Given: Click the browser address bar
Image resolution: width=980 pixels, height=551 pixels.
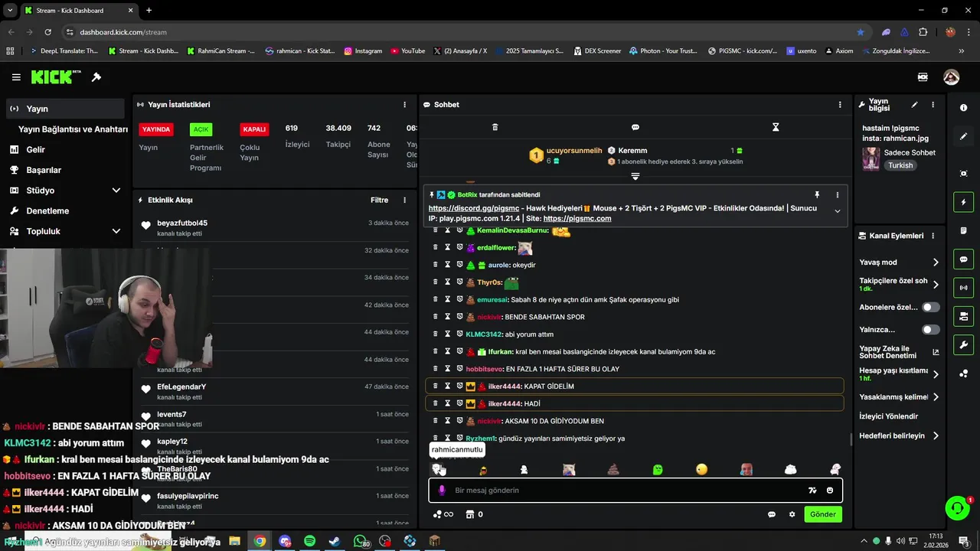Looking at the screenshot, I should pos(459,32).
